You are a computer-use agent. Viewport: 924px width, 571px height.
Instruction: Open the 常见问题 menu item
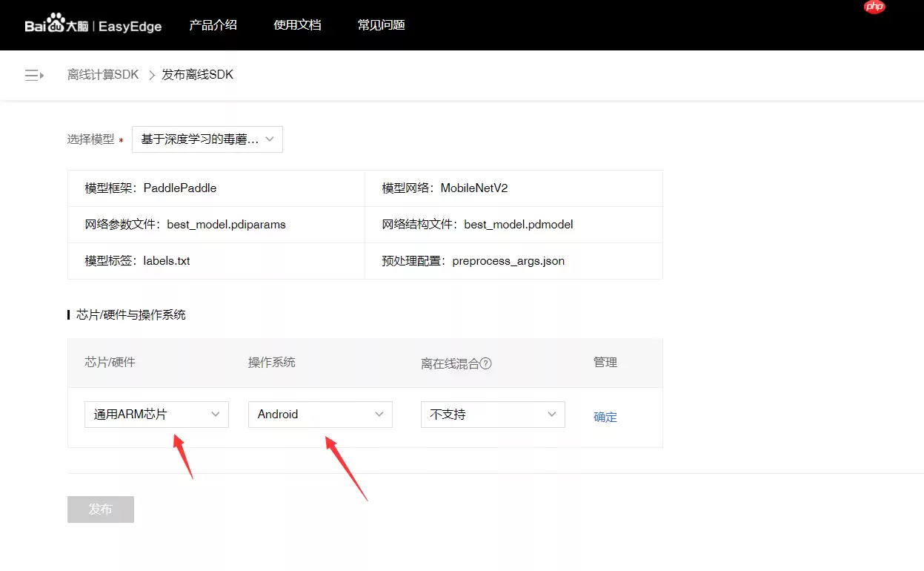(x=381, y=24)
